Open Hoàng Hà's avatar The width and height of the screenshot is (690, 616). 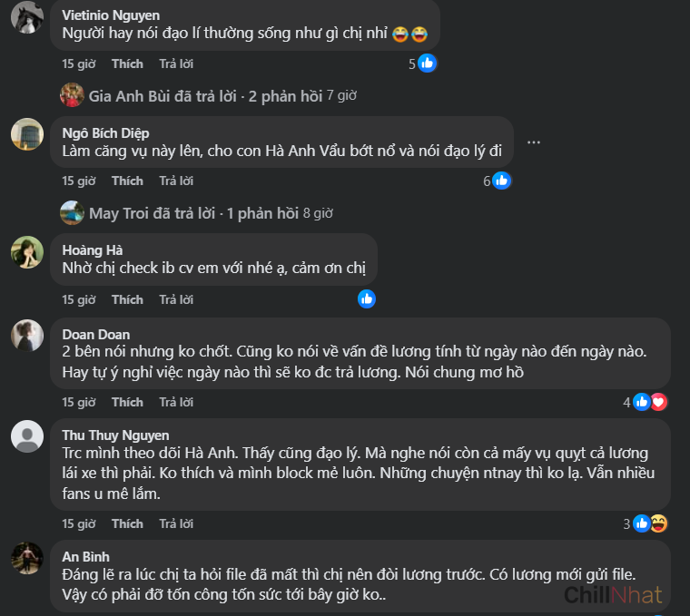tap(27, 251)
